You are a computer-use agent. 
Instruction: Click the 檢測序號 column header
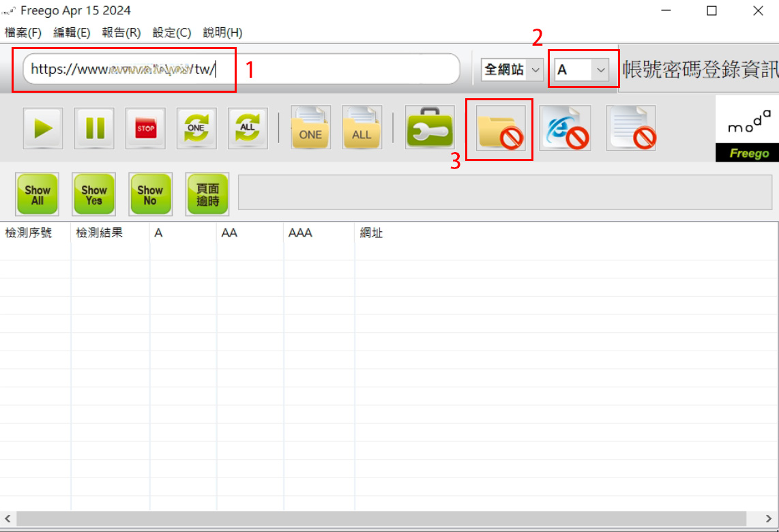point(35,233)
